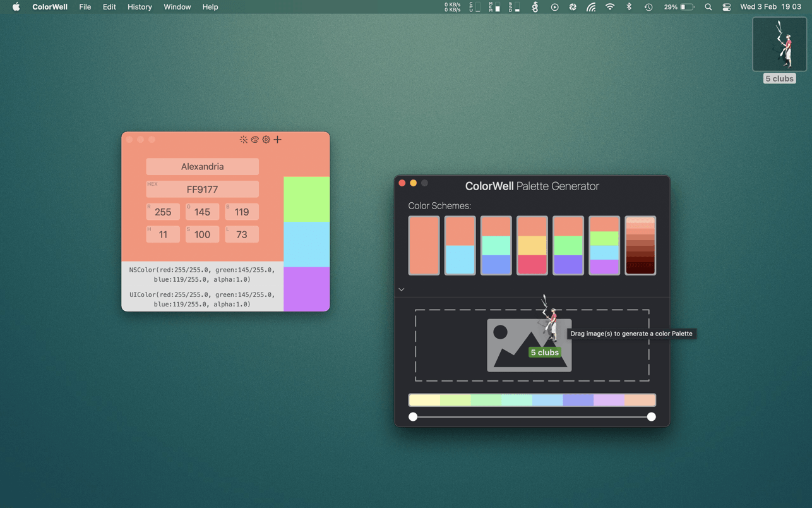This screenshot has width=812, height=508.
Task: Copy the UIColor code text
Action: (x=202, y=299)
